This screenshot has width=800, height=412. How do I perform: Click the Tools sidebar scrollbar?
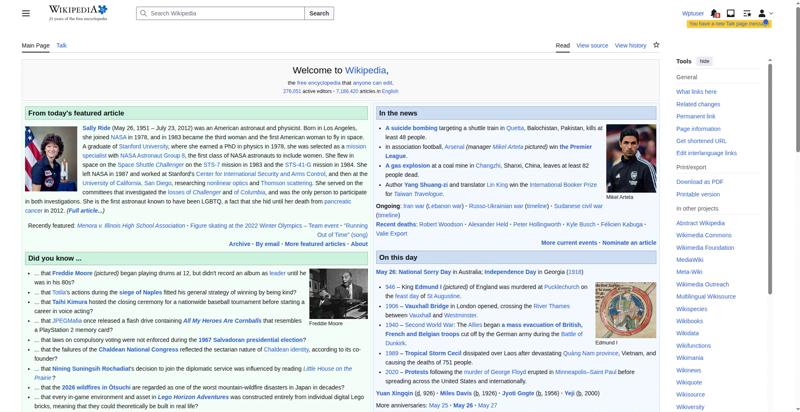[770, 176]
